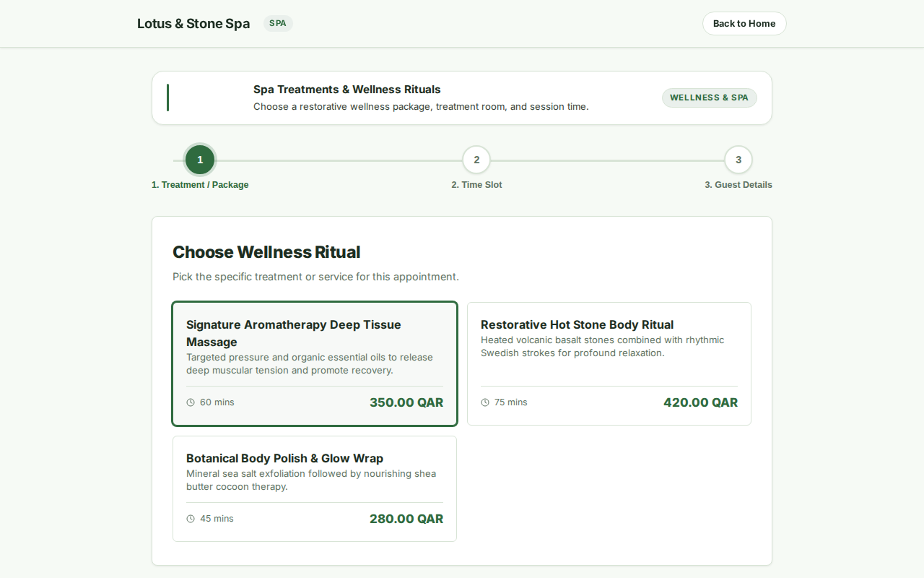Click the 280.00 QAR price
This screenshot has width=924, height=578.
point(406,519)
